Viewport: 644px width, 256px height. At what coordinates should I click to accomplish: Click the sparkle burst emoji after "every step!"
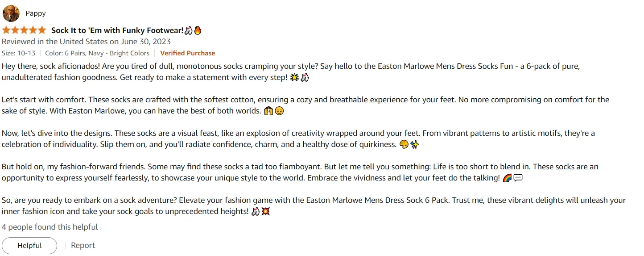pos(294,78)
